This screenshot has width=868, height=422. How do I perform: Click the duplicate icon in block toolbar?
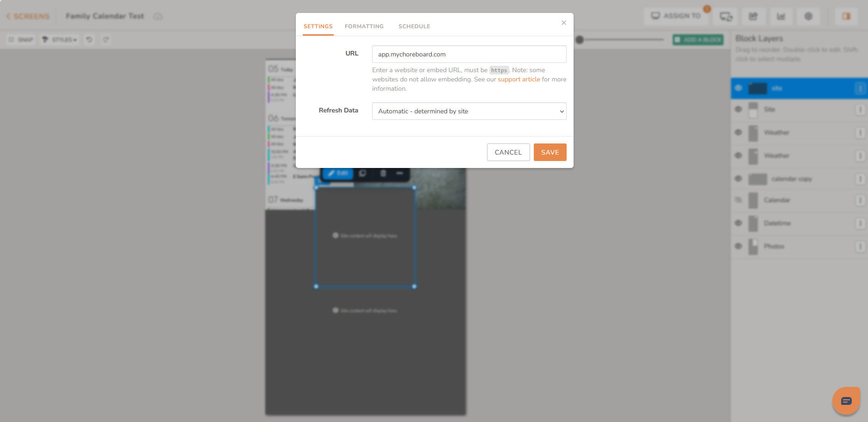pyautogui.click(x=362, y=173)
